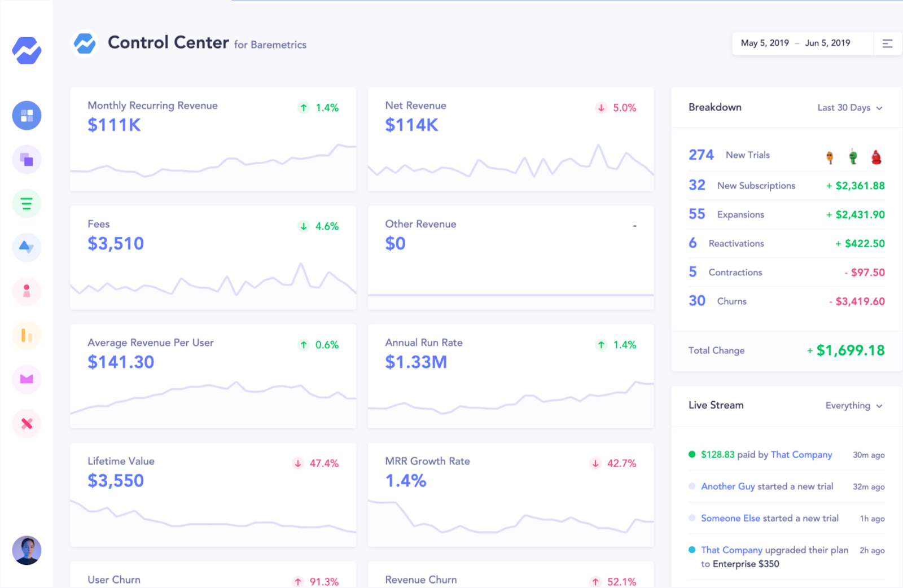Open the Expansions breakdown row
The height and width of the screenshot is (588, 903).
[786, 214]
